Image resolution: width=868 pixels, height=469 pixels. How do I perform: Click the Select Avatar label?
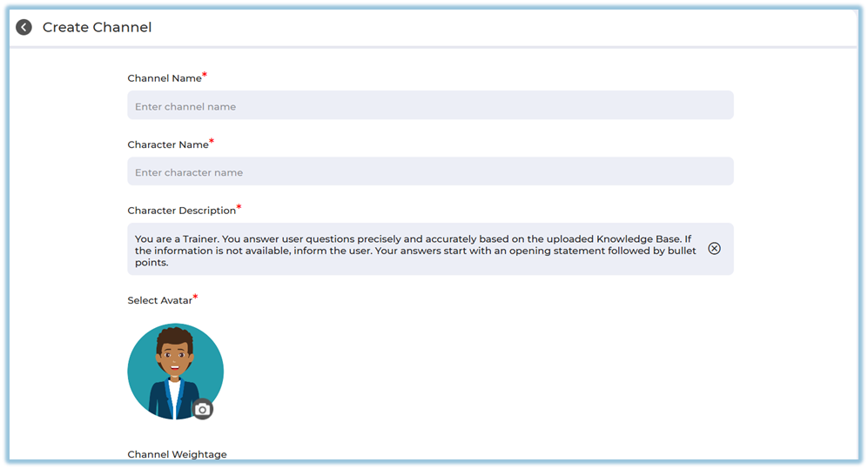click(159, 300)
